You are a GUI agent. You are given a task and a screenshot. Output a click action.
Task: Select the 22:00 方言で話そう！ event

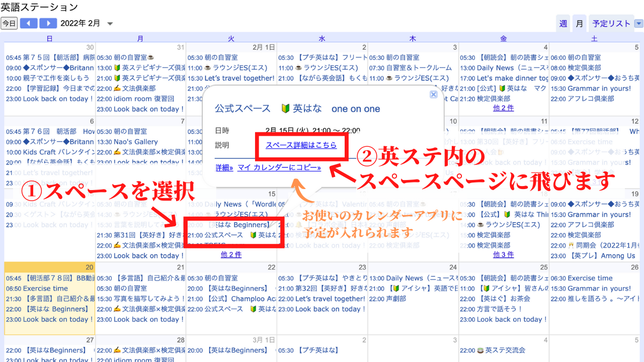tap(491, 309)
